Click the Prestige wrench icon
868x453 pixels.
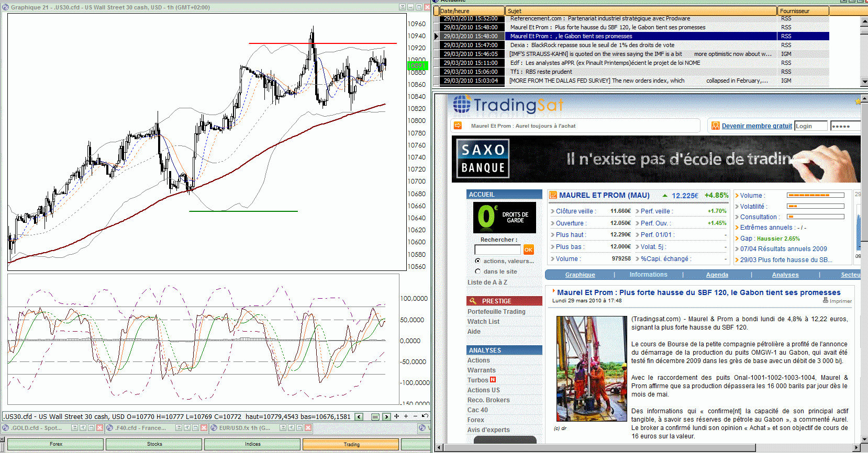[473, 301]
